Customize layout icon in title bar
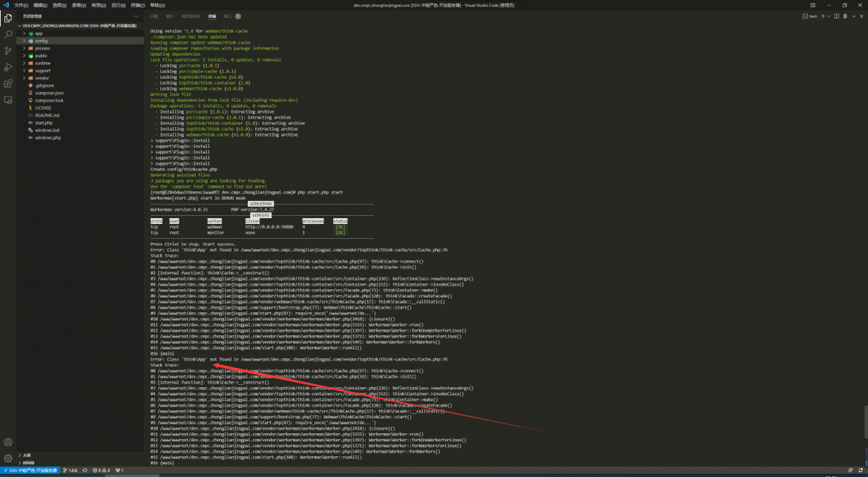The image size is (868, 477). click(812, 5)
